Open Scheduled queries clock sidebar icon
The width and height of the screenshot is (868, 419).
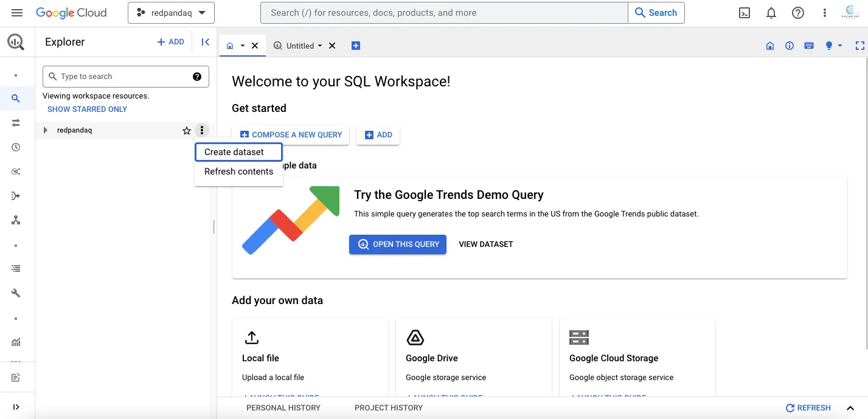16,147
